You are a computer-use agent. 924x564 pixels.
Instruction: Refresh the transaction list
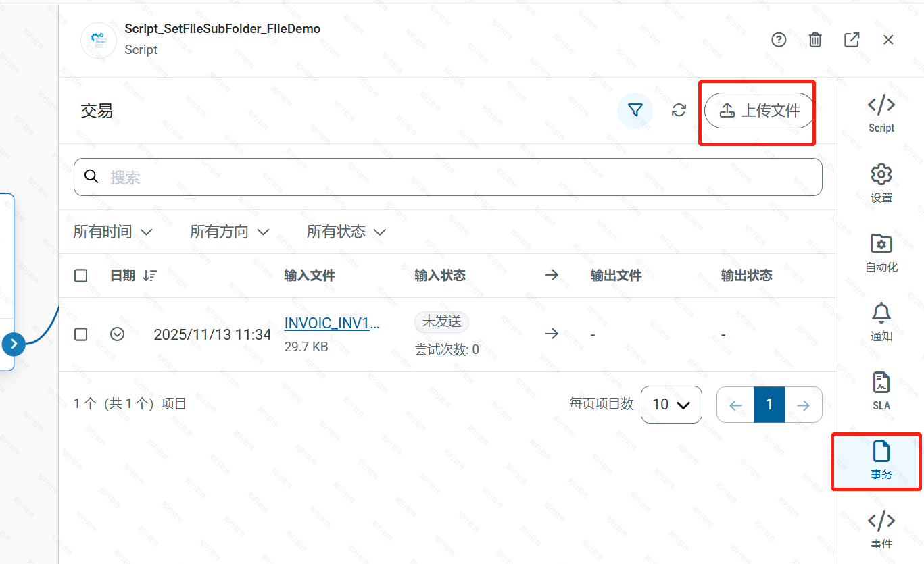coord(679,110)
